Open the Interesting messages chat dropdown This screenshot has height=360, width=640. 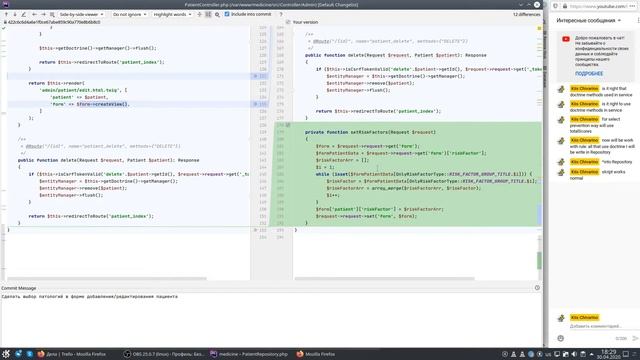click(589, 20)
